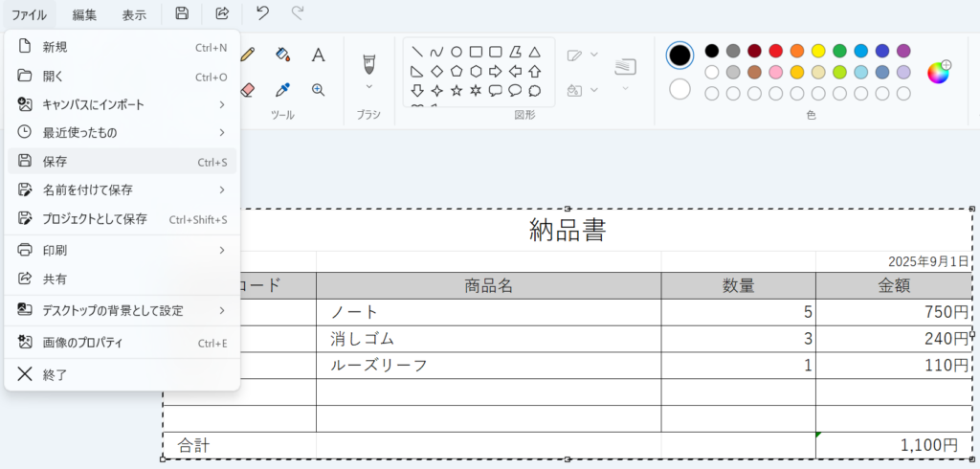
Task: Choose 共有 from the File menu
Action: click(x=122, y=279)
